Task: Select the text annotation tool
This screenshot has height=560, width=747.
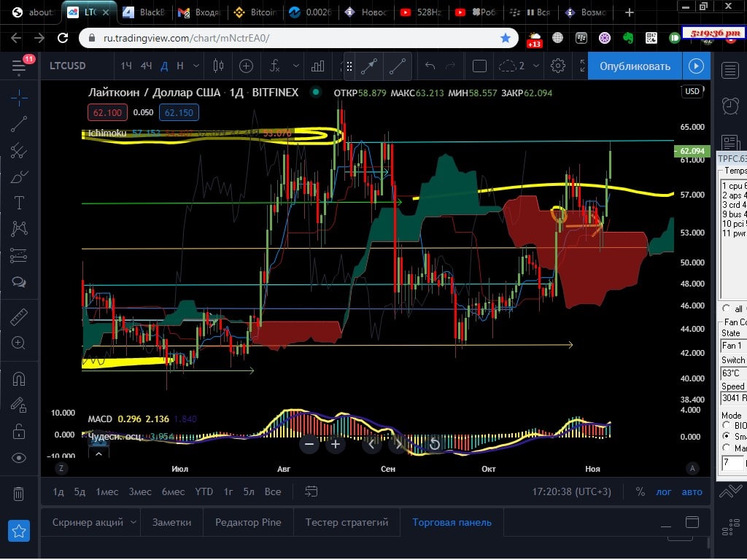Action: 19,203
